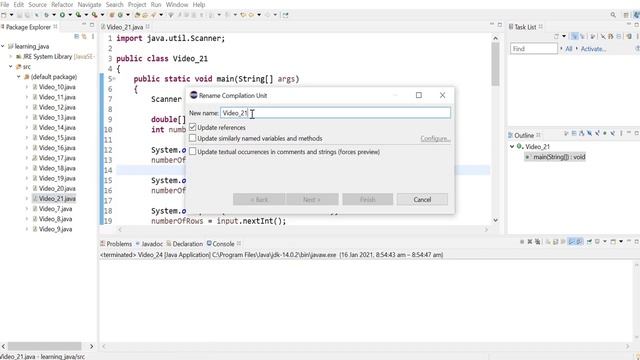The image size is (640, 360).
Task: Click Pin Console icon in Console toolbar
Action: pyautogui.click(x=589, y=242)
